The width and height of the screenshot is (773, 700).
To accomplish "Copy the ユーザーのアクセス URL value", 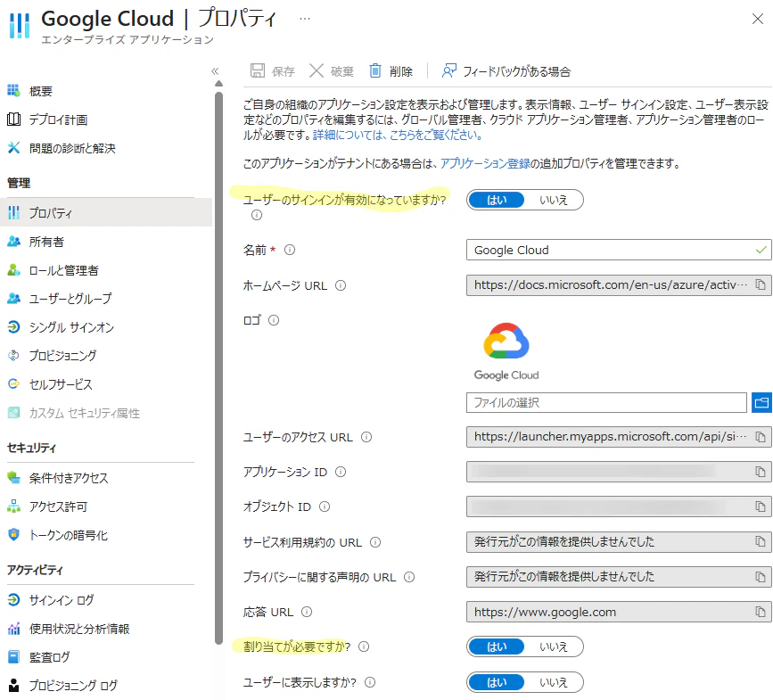I will point(761,437).
